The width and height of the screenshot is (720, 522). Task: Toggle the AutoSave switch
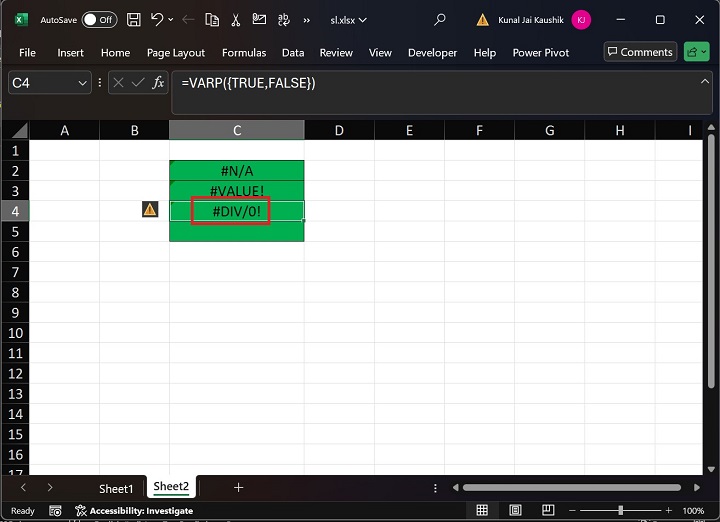(99, 20)
